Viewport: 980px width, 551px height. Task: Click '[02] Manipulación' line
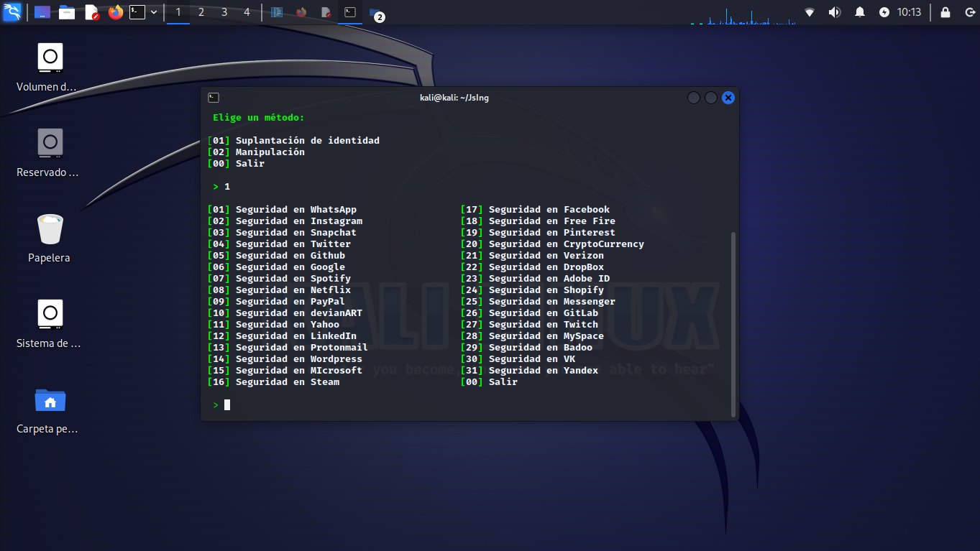[256, 152]
